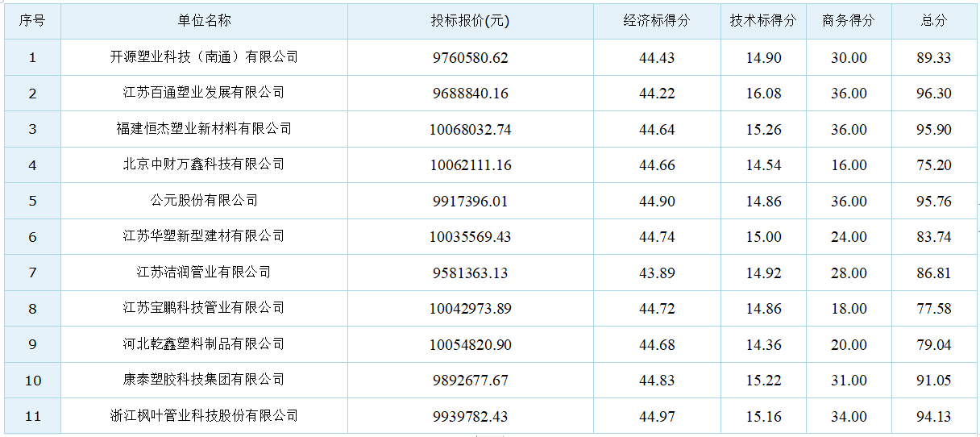This screenshot has width=980, height=437.
Task: Click total score 77.58
Action: coord(934,309)
